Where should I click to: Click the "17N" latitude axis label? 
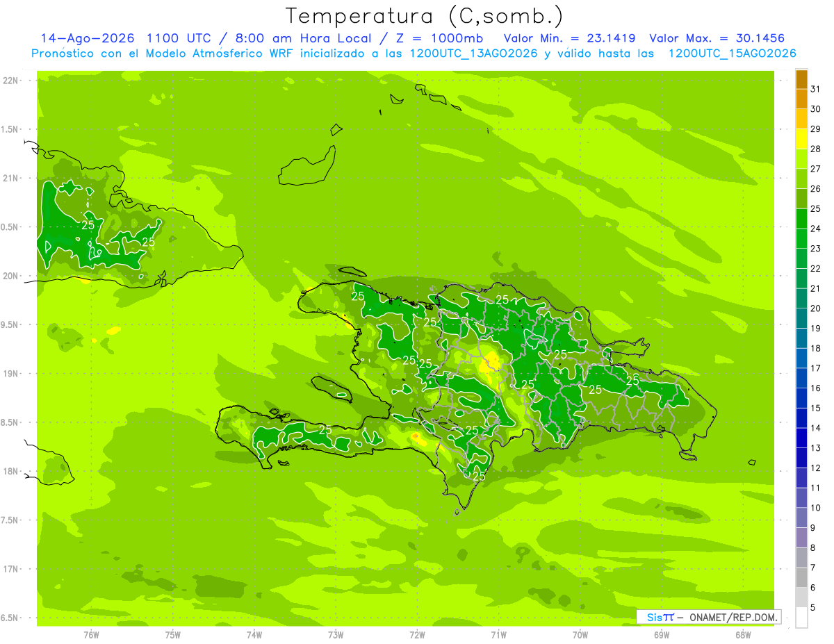(11, 569)
